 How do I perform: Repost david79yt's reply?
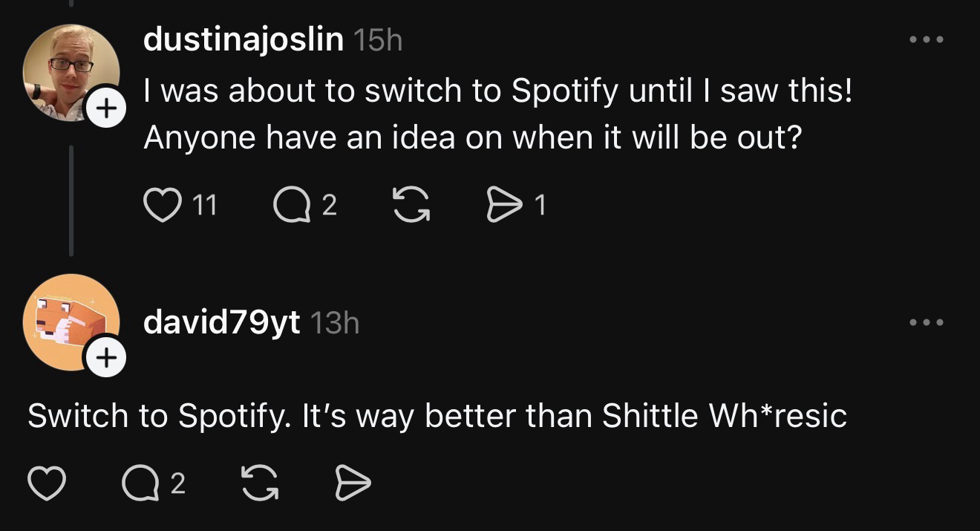[x=259, y=484]
